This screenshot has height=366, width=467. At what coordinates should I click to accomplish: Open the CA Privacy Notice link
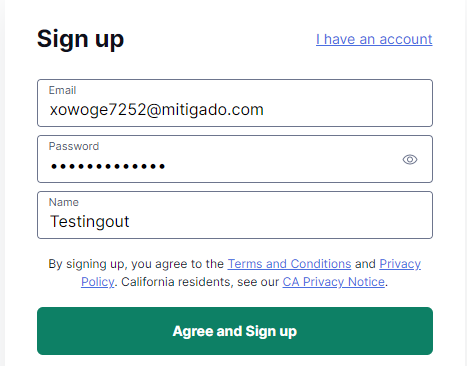[x=334, y=282]
